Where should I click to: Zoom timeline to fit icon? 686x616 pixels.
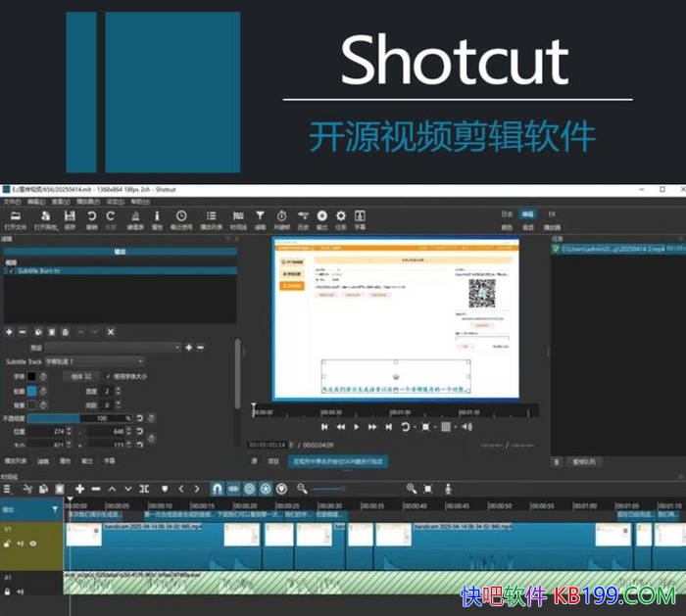tap(428, 489)
